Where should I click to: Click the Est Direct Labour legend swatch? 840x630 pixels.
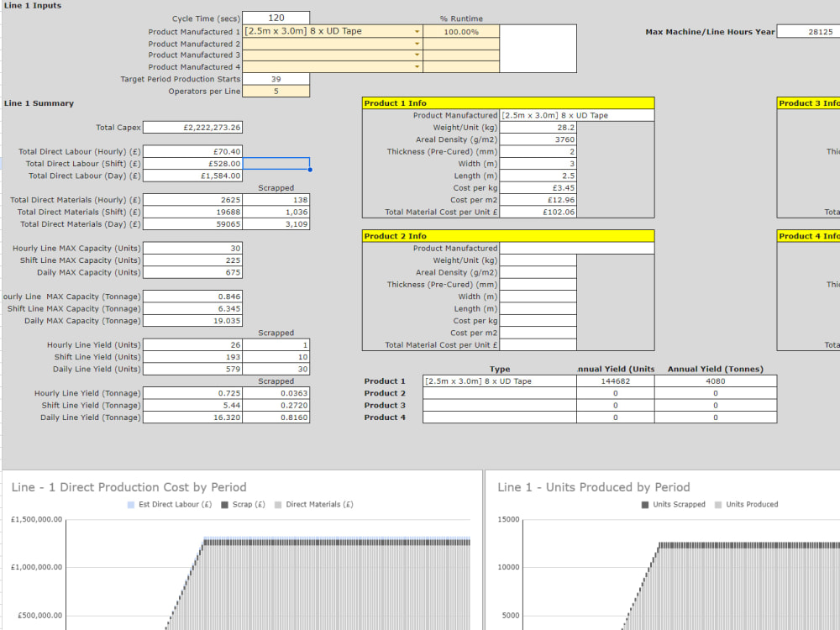click(131, 505)
